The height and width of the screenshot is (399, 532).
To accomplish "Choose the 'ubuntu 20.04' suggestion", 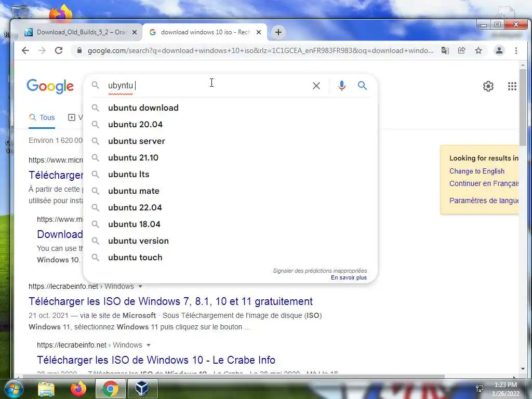I will click(230, 125).
